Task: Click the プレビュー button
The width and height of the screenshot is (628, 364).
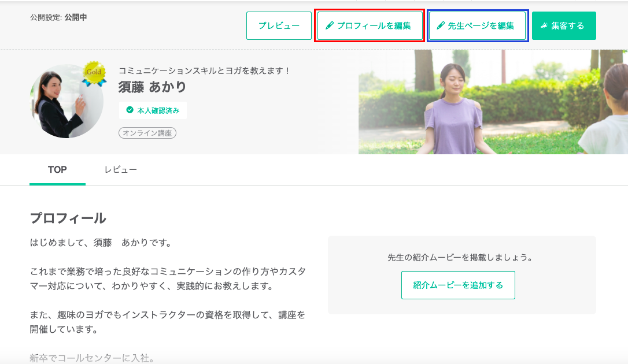Action: (x=279, y=25)
